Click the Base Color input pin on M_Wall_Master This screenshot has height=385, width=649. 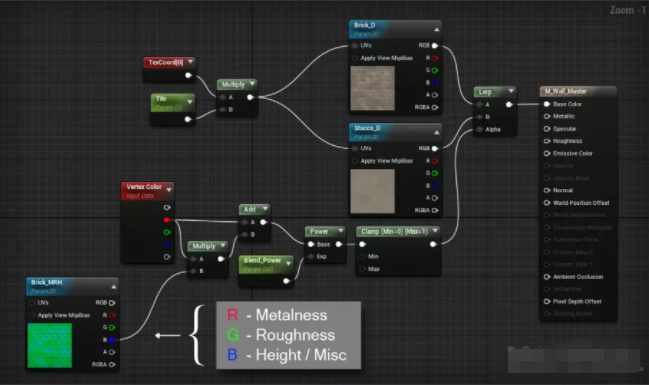point(547,104)
